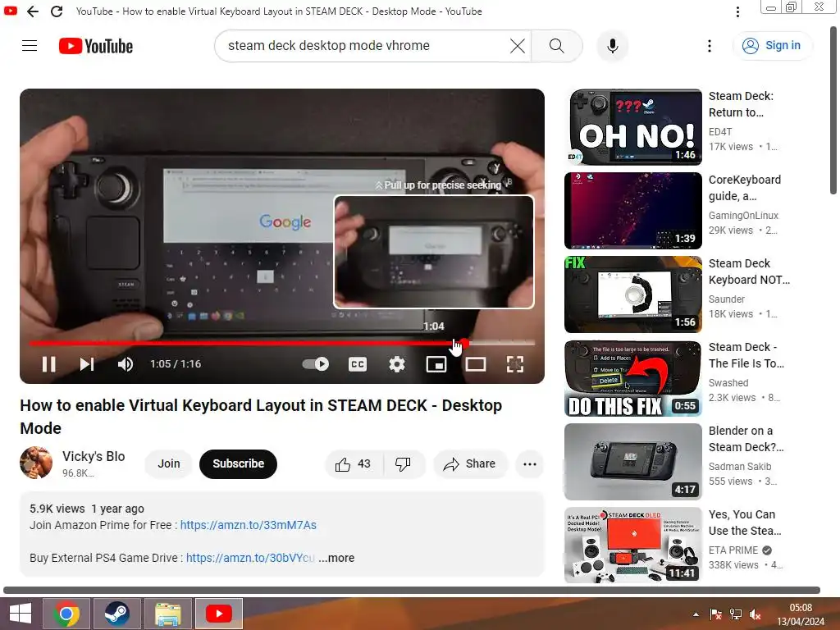Open the network tray icon
This screenshot has width=840, height=630.
tap(736, 614)
